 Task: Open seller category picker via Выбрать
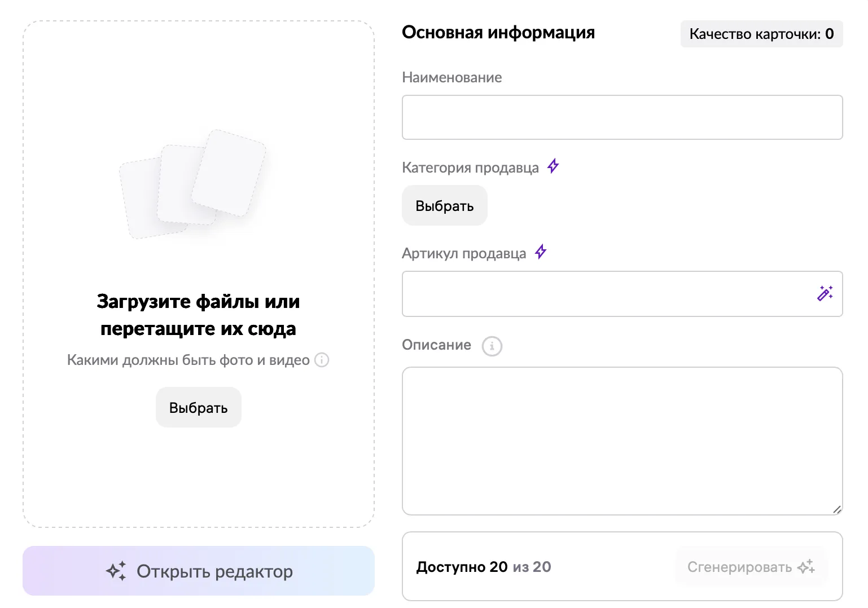[444, 205]
